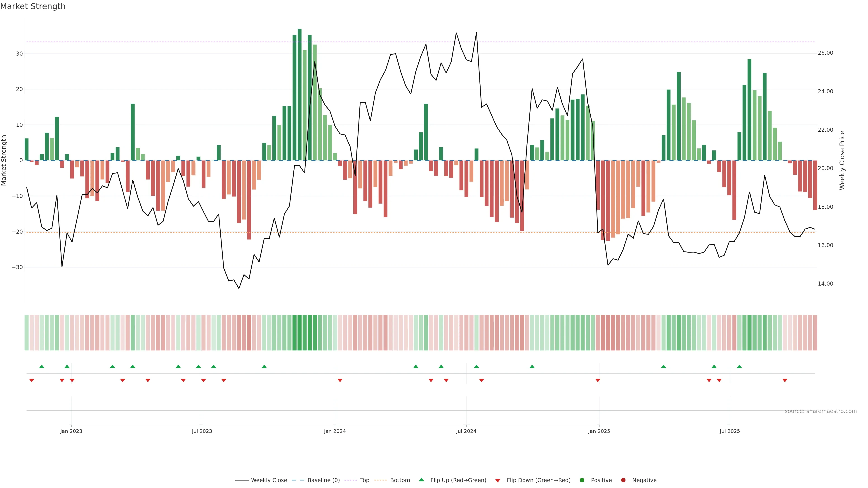Click the darkest green cell in heat strip
Screen dimensions: 868x488
(x=300, y=332)
